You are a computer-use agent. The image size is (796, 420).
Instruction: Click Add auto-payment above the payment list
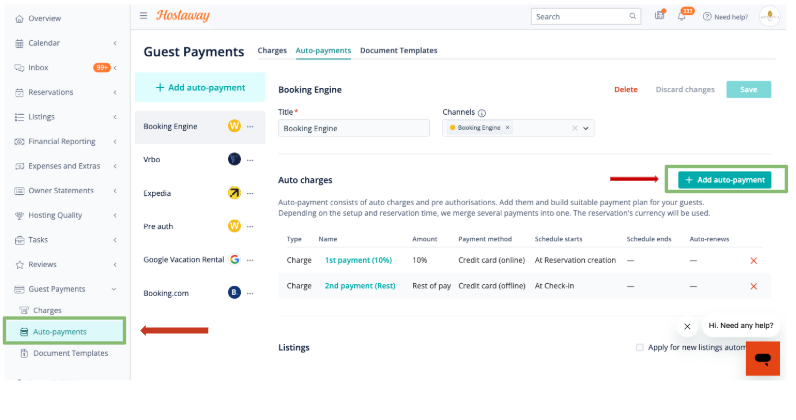click(200, 87)
